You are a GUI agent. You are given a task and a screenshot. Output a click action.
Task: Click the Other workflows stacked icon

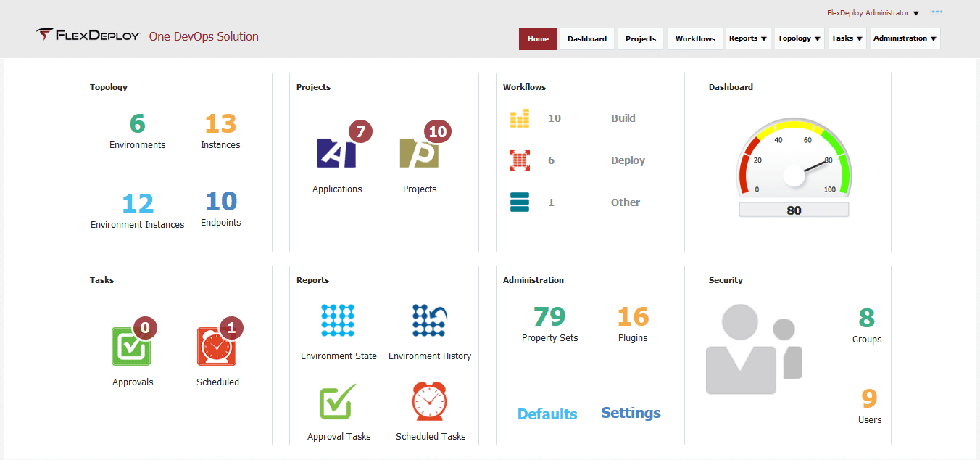tap(520, 202)
